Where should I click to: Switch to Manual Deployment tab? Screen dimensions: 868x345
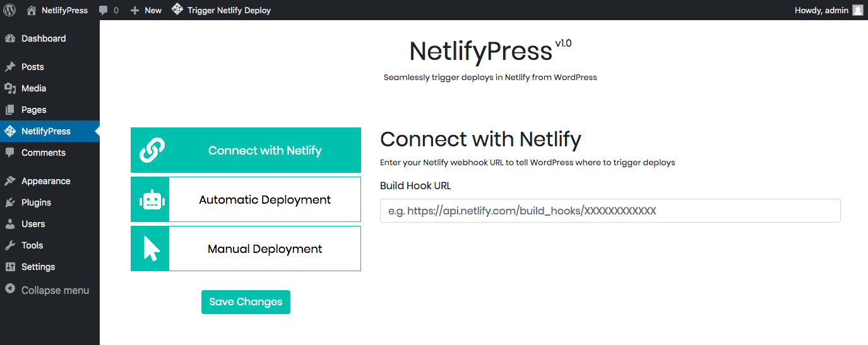coord(246,249)
